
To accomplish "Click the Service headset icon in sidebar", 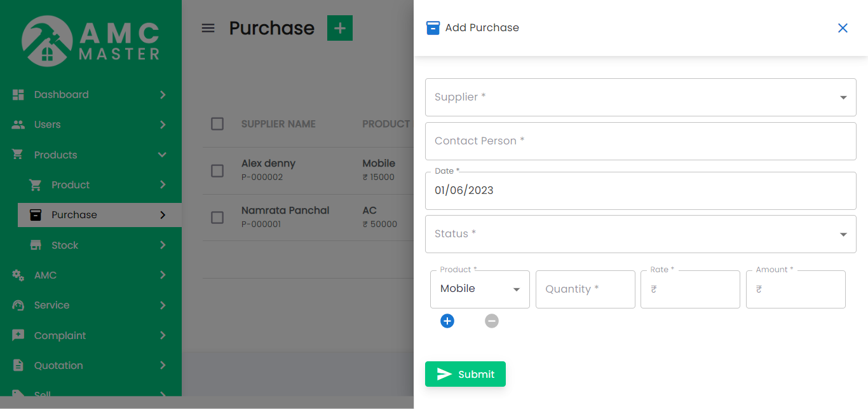I will click(18, 305).
